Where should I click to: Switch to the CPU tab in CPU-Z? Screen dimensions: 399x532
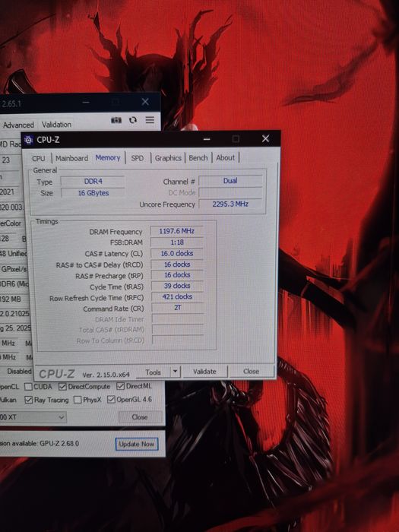click(38, 158)
